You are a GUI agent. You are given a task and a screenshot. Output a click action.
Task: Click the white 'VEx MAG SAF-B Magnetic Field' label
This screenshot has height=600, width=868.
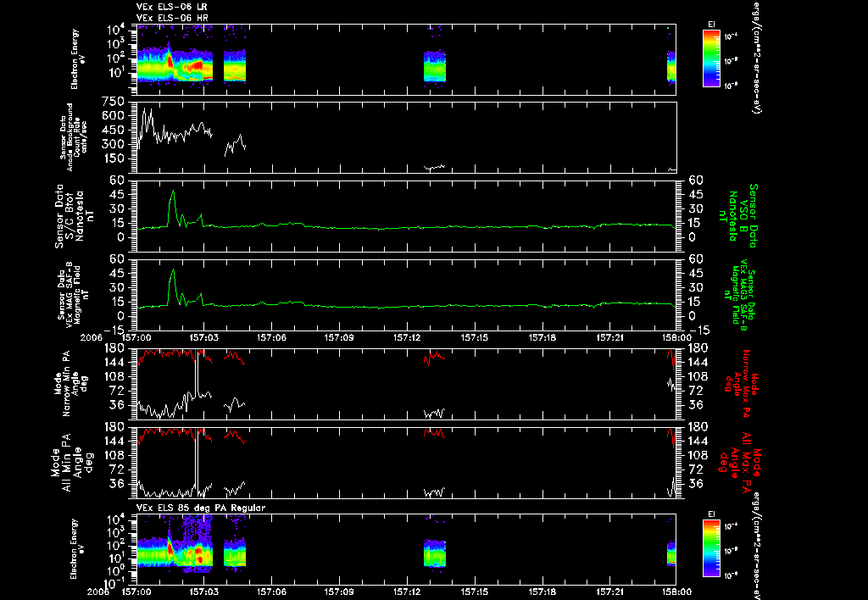(74, 296)
